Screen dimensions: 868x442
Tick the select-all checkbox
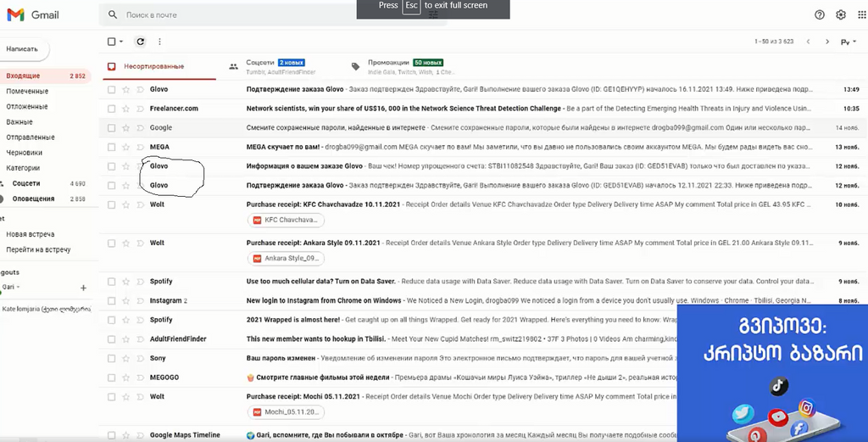pos(111,42)
